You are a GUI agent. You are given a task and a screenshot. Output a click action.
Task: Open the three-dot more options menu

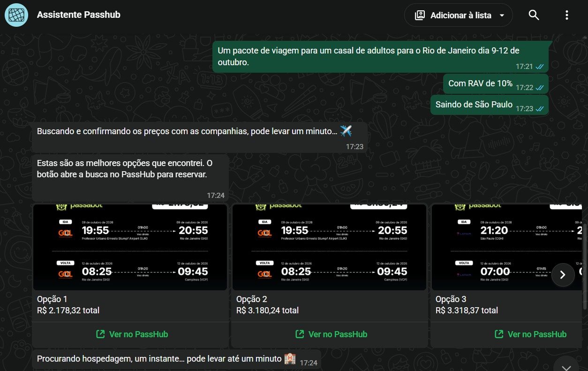pyautogui.click(x=566, y=15)
